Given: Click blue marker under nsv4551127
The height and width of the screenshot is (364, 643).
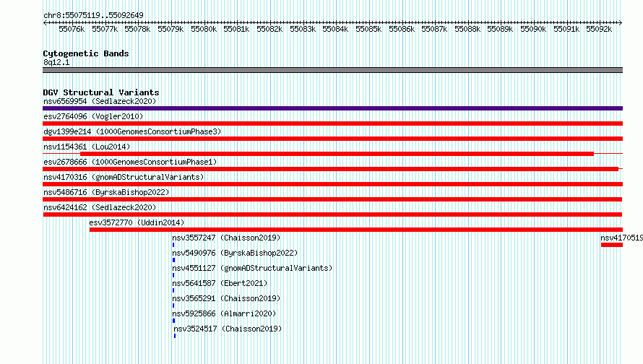Looking at the screenshot, I should click(x=173, y=275).
